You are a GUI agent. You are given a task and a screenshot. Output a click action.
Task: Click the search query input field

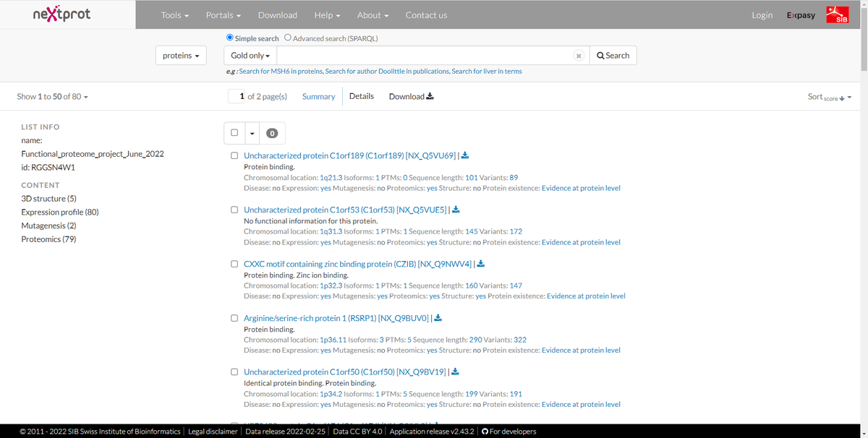[432, 56]
